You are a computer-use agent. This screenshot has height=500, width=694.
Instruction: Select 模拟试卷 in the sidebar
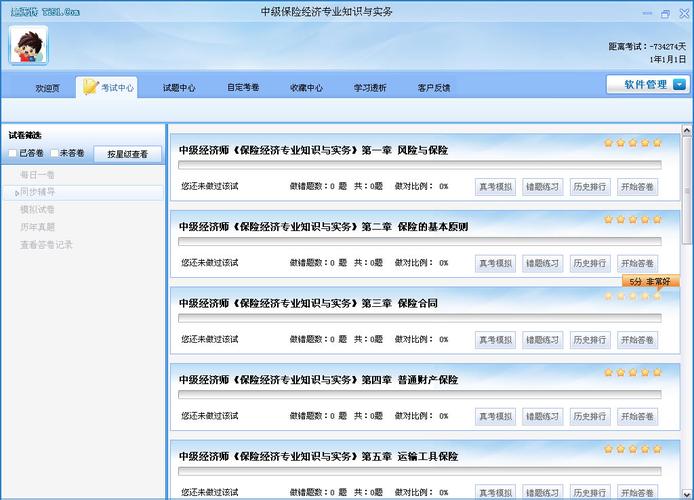[38, 209]
